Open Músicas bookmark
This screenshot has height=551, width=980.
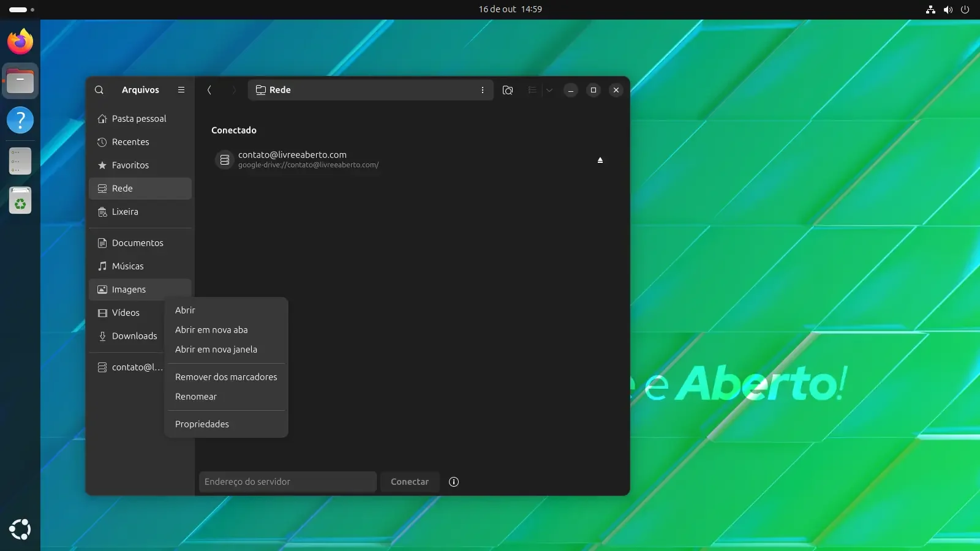click(140, 266)
